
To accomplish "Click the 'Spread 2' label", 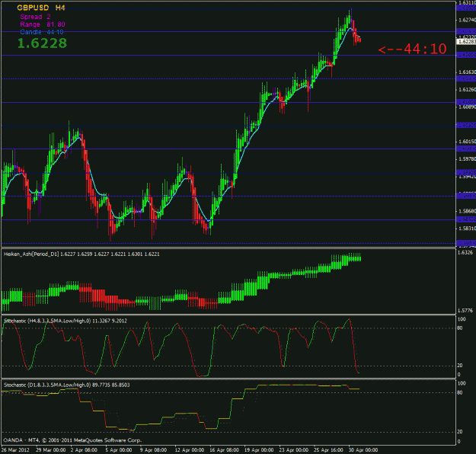I will [x=35, y=17].
